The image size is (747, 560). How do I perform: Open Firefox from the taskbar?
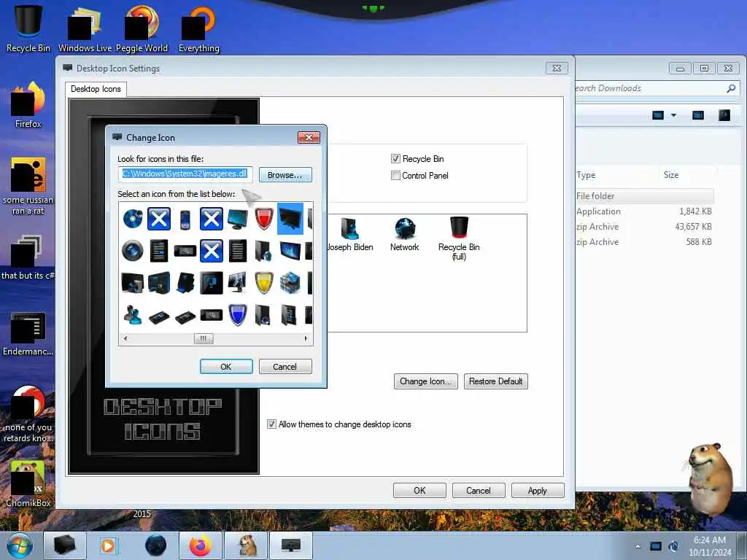(x=201, y=545)
